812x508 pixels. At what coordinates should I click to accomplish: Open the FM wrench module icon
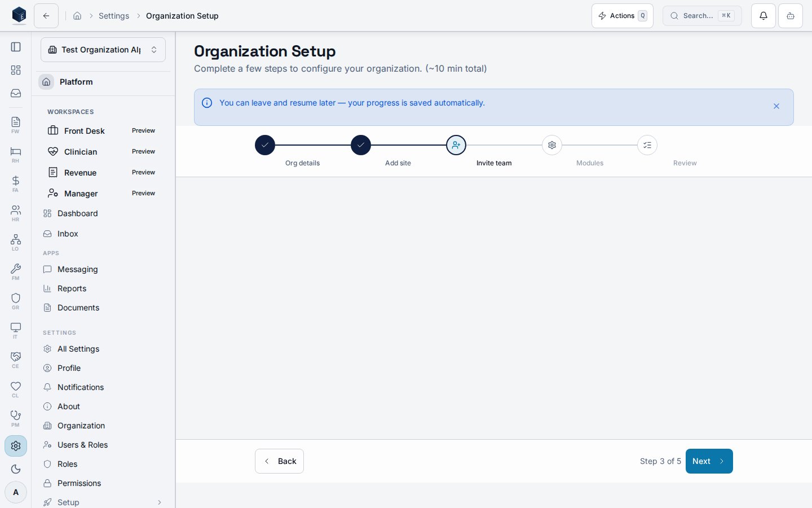(16, 271)
